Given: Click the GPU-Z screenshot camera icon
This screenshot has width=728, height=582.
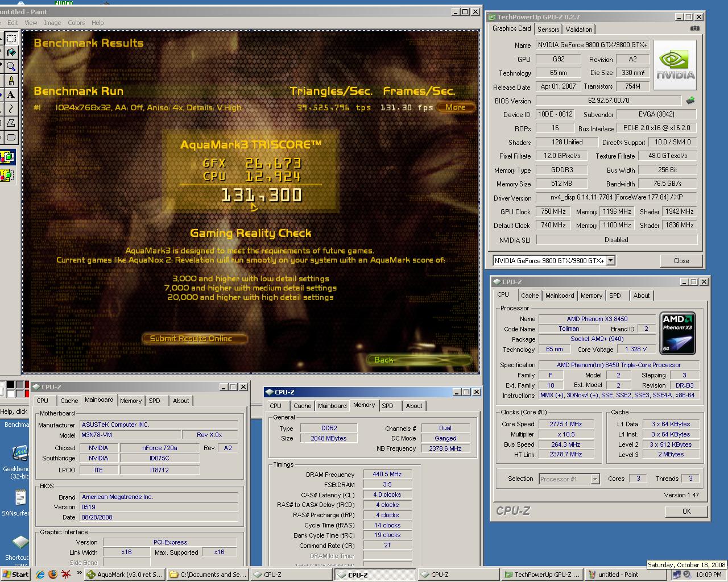Looking at the screenshot, I should (x=694, y=28).
